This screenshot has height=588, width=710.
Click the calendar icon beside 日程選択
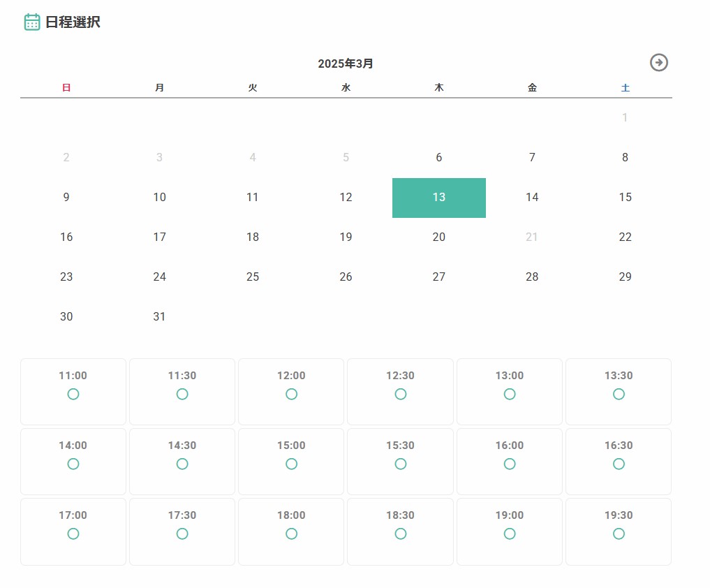point(32,22)
